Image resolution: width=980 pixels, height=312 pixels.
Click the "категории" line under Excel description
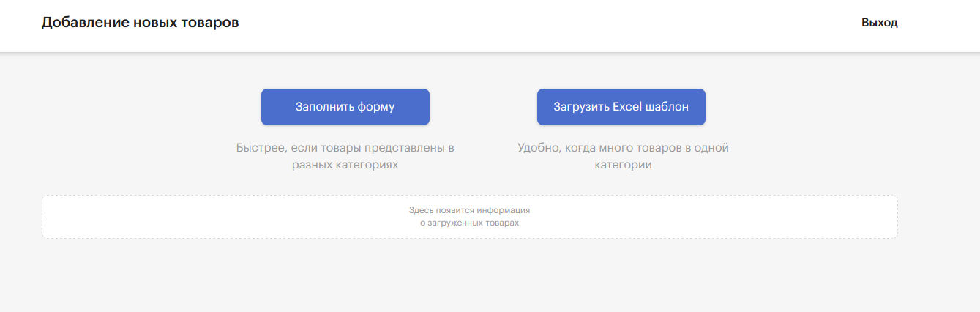pos(622,165)
